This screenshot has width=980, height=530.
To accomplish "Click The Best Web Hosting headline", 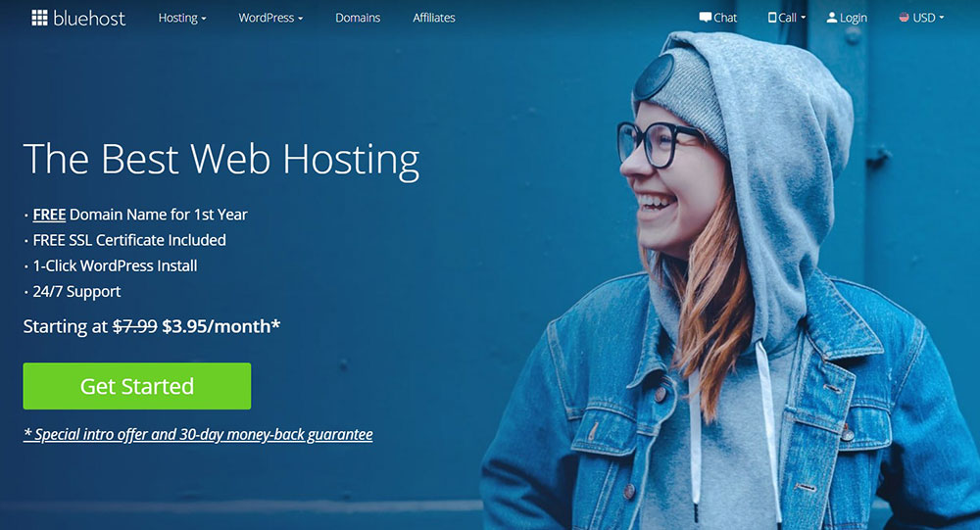I will click(221, 160).
